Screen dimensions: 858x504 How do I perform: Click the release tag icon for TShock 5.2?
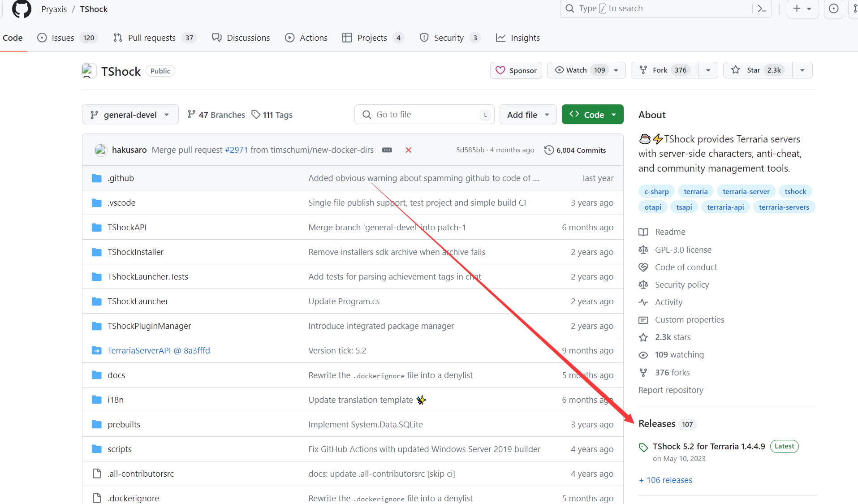(643, 447)
